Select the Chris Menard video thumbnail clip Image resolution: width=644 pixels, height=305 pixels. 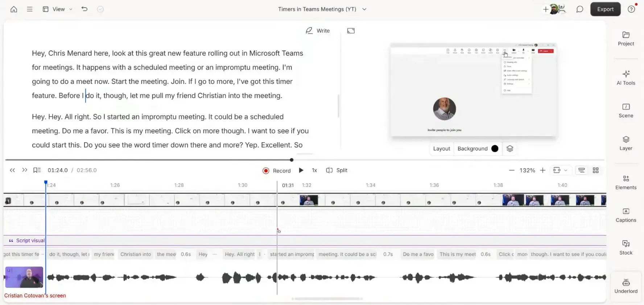pos(24,277)
